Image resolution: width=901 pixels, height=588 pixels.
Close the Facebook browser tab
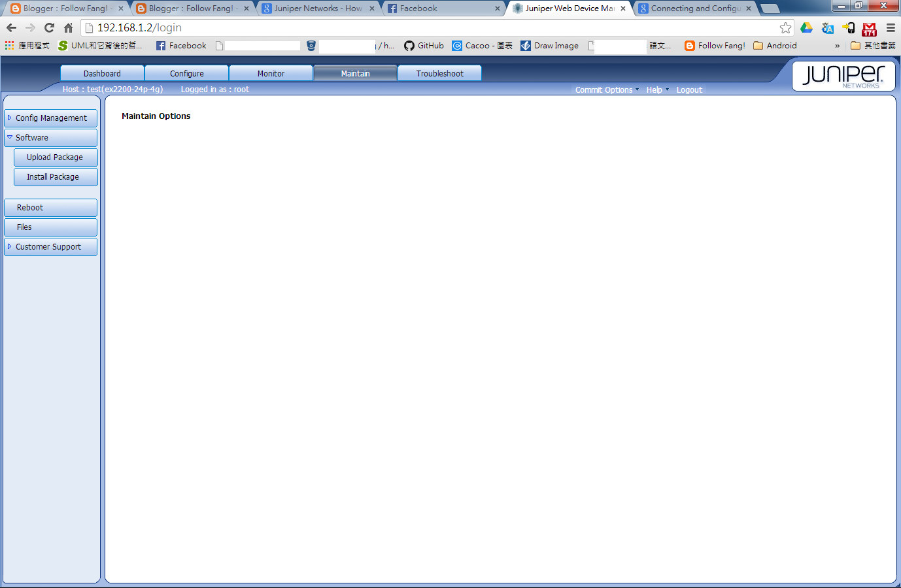[x=498, y=8]
